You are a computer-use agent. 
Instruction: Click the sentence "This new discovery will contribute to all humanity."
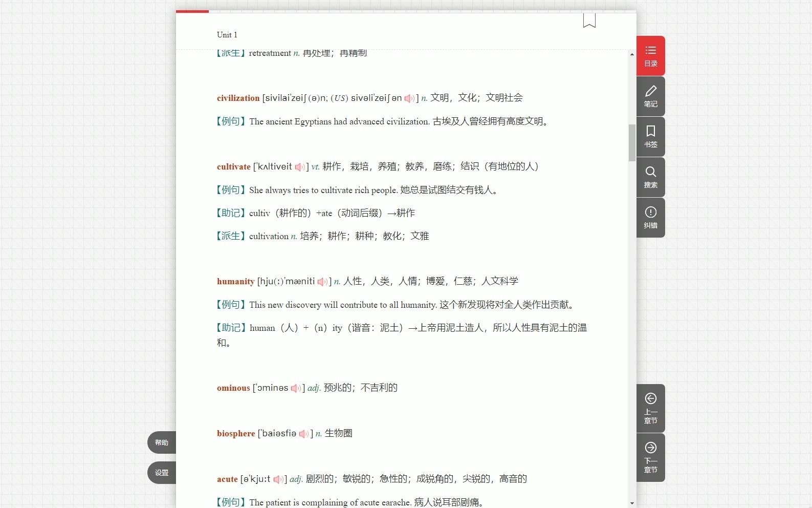(343, 305)
